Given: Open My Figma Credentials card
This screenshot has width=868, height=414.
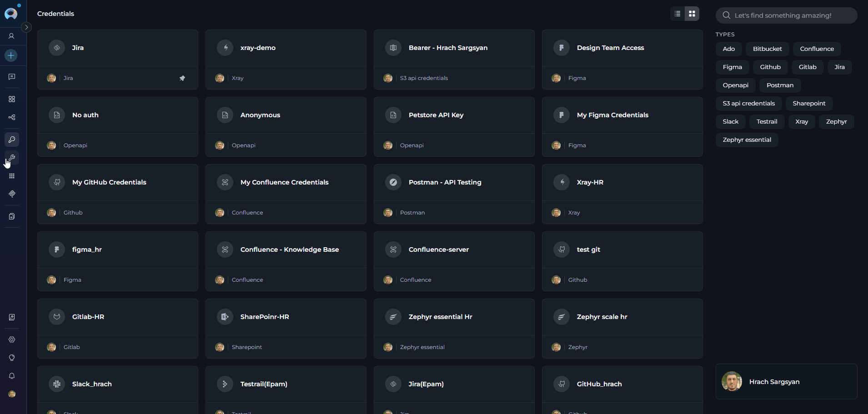Looking at the screenshot, I should pyautogui.click(x=622, y=127).
